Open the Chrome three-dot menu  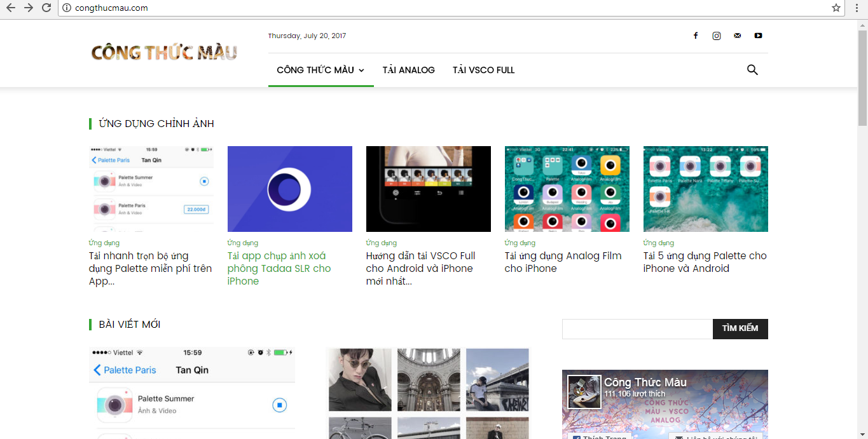click(x=857, y=8)
